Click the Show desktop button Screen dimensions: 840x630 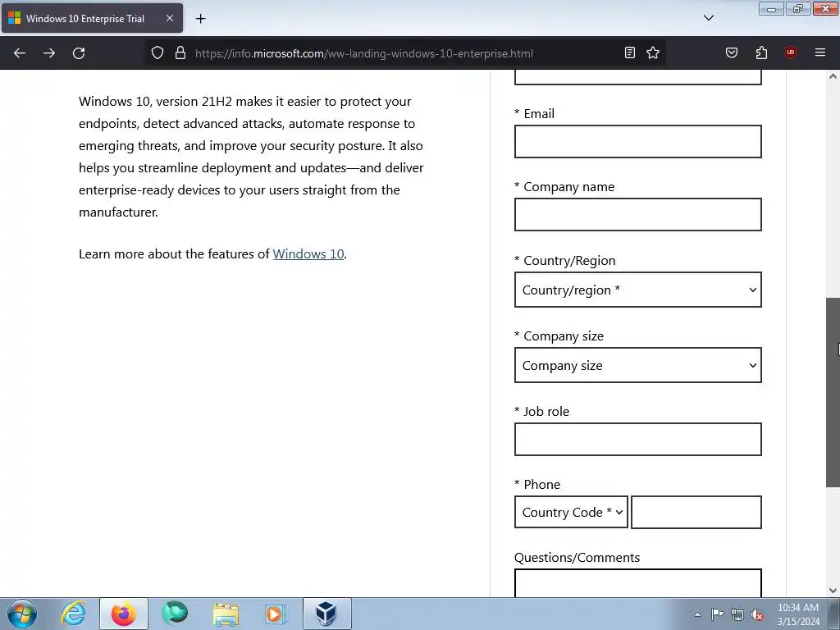[834, 614]
